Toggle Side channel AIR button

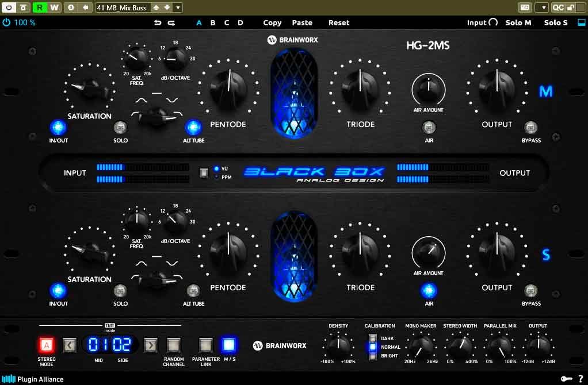(x=429, y=291)
